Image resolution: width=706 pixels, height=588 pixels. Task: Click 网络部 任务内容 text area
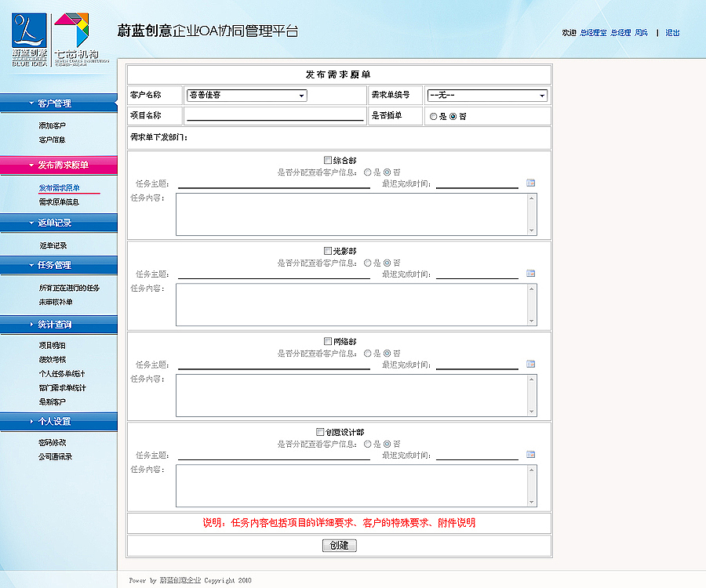356,395
